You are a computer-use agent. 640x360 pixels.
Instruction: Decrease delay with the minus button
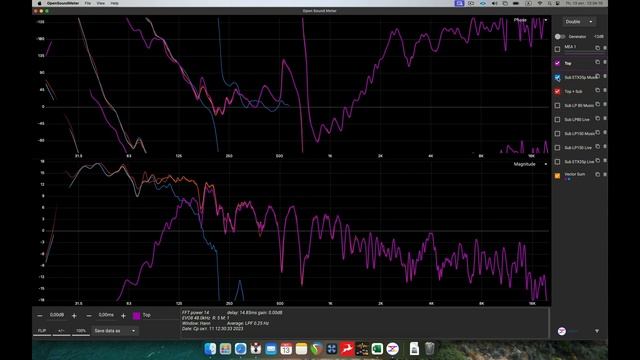coord(89,316)
